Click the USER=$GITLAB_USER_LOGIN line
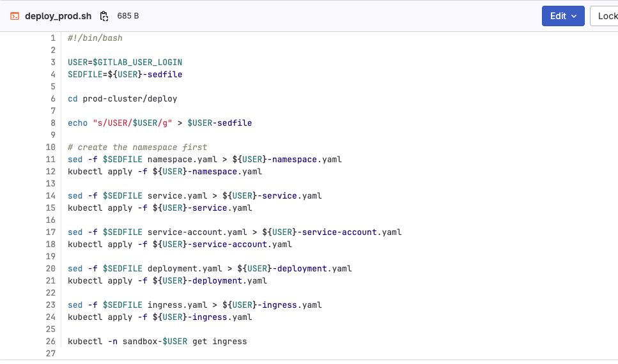Screen dimensions: 618x364 tap(125, 62)
